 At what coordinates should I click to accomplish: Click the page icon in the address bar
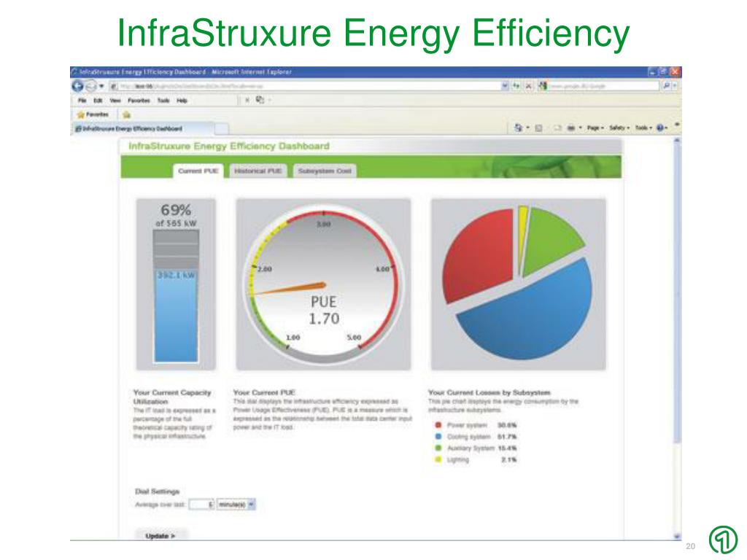click(114, 86)
